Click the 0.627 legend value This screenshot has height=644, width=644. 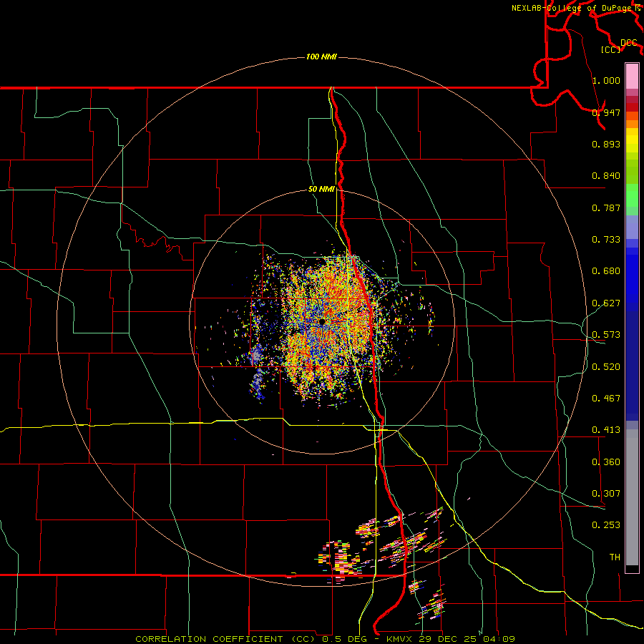click(x=606, y=303)
